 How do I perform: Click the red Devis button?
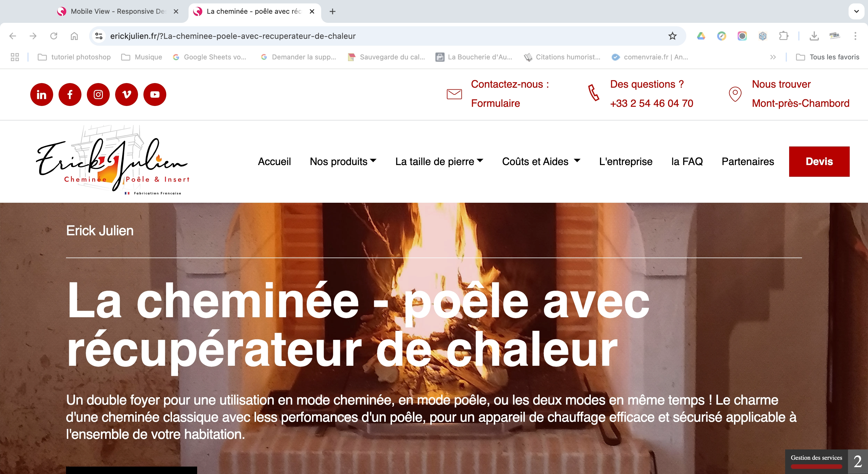click(819, 162)
